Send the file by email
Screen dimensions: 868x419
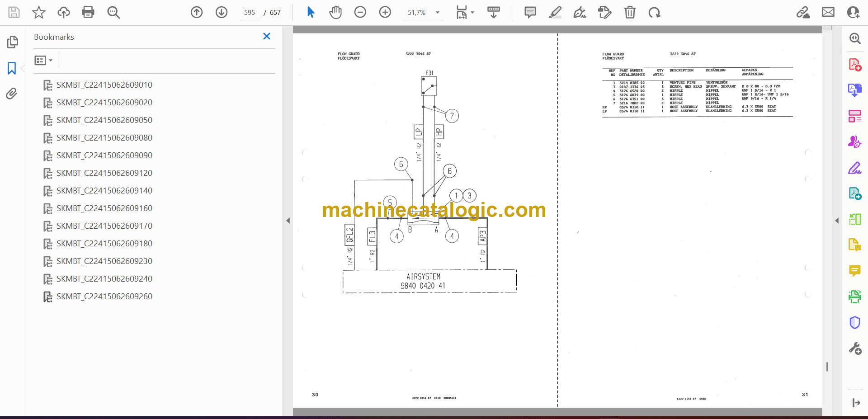(x=828, y=12)
